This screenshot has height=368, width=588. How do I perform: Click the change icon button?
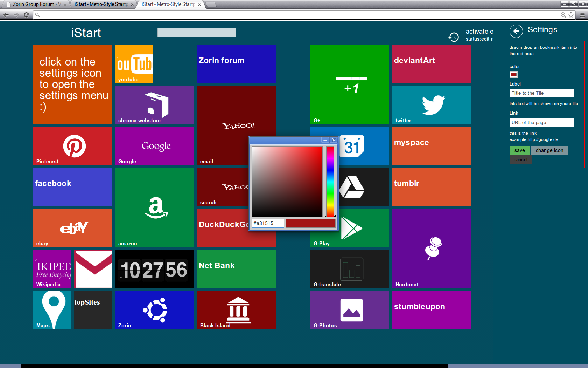pyautogui.click(x=549, y=150)
